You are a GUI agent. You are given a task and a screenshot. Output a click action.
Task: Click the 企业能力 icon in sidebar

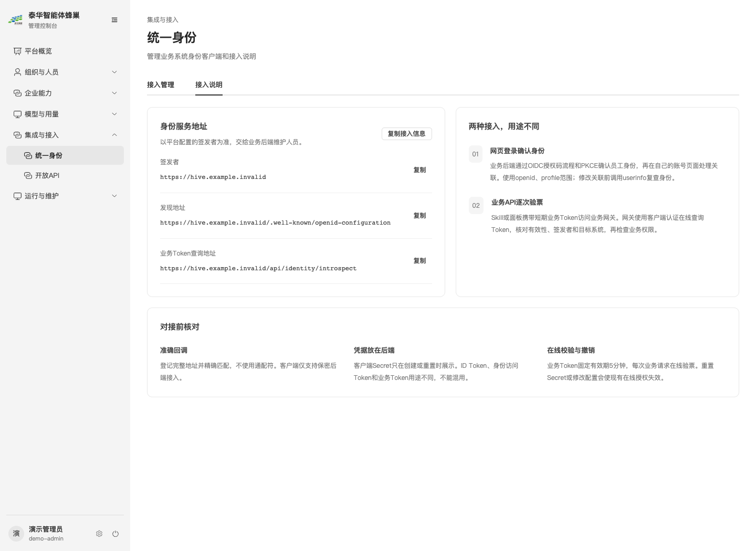(x=17, y=93)
